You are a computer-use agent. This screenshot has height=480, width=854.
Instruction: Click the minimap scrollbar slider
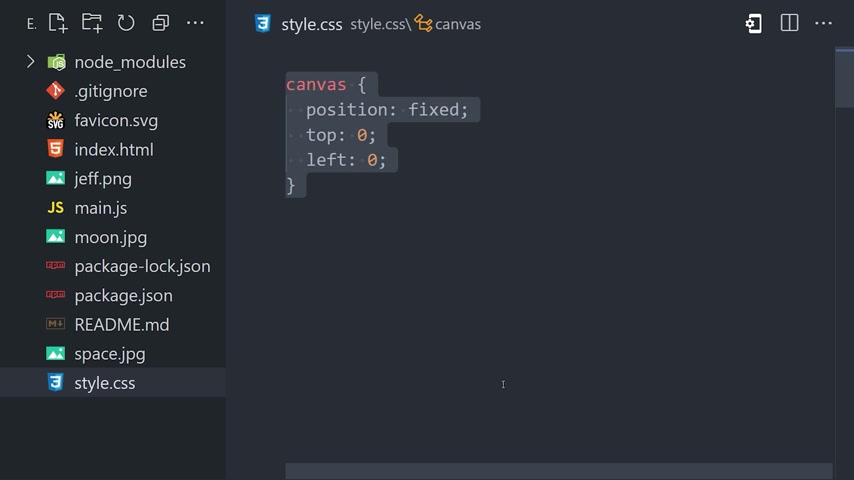844,77
